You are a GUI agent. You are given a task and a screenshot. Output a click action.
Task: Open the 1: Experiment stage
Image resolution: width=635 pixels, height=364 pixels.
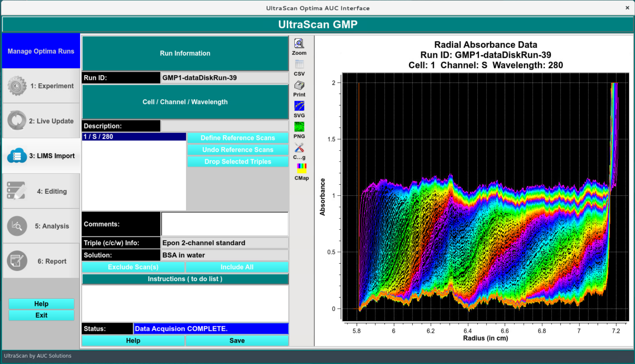(x=41, y=86)
